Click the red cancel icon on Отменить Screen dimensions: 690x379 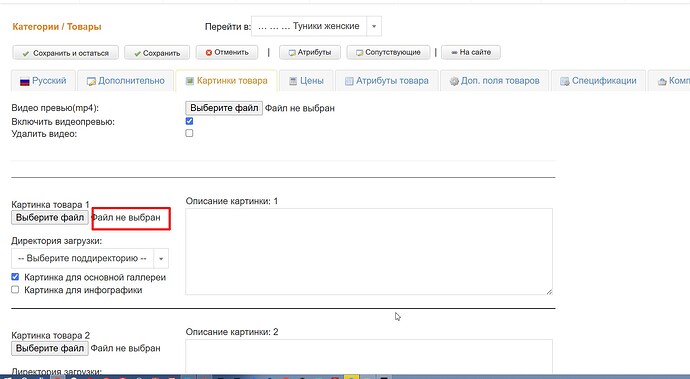pyautogui.click(x=209, y=52)
